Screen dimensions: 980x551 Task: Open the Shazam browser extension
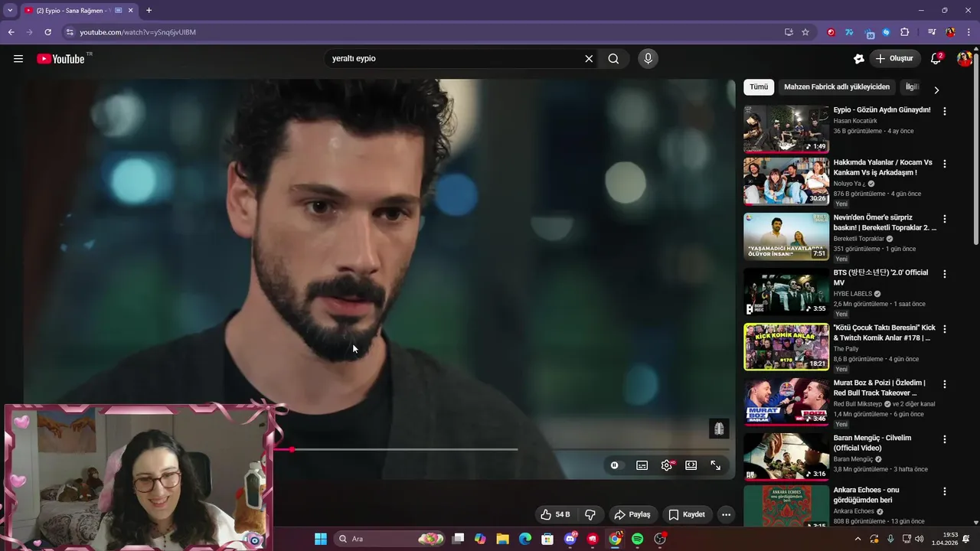[x=886, y=32]
